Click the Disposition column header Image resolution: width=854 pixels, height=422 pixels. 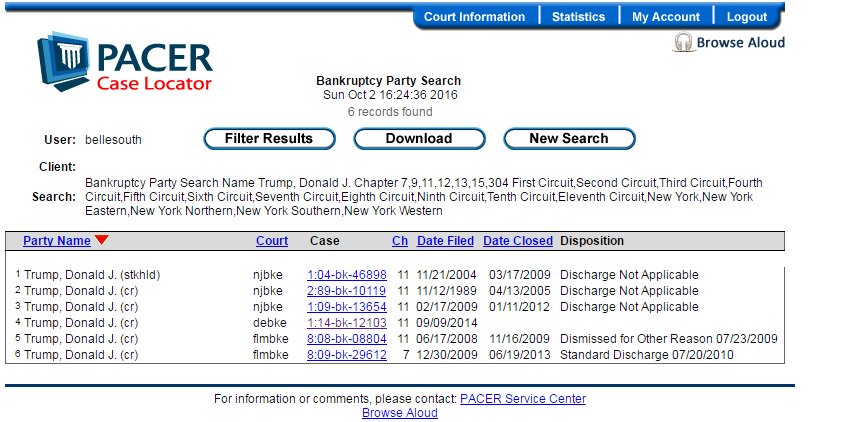592,241
